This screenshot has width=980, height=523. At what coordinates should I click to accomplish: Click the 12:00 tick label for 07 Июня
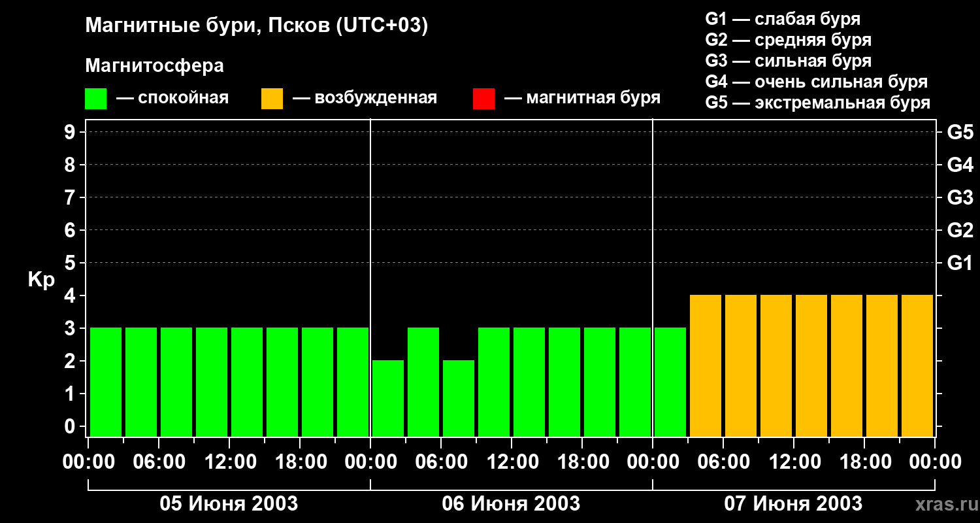click(794, 462)
